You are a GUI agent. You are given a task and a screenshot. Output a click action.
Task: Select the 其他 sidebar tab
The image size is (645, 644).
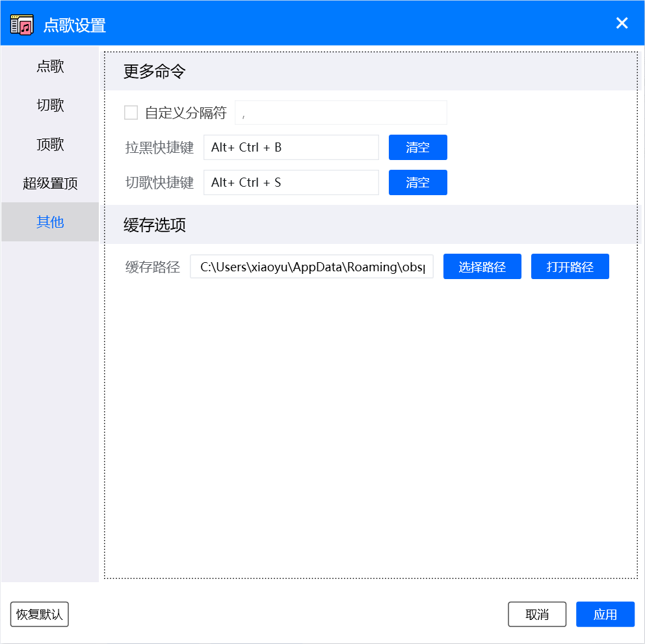coord(50,222)
